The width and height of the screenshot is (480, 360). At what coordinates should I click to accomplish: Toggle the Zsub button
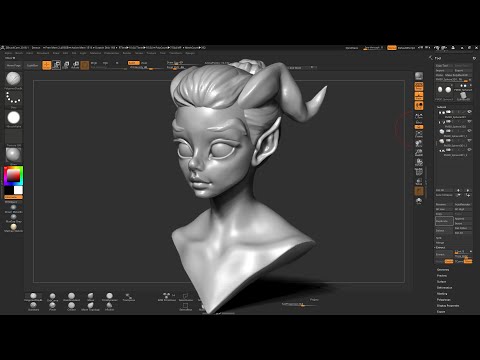pyautogui.click(x=144, y=63)
